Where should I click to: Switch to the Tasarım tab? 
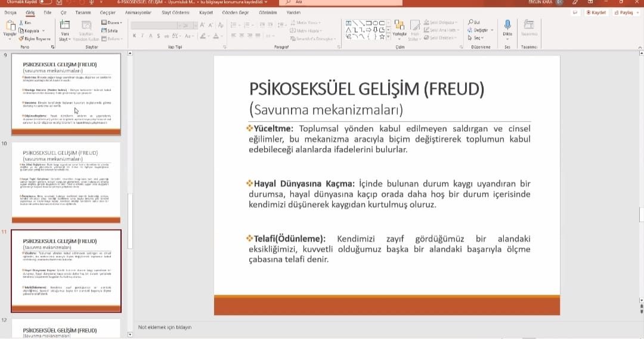[x=83, y=13]
